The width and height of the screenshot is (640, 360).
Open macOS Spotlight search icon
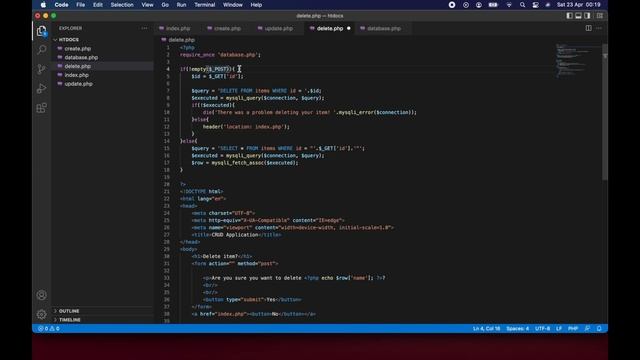522,5
